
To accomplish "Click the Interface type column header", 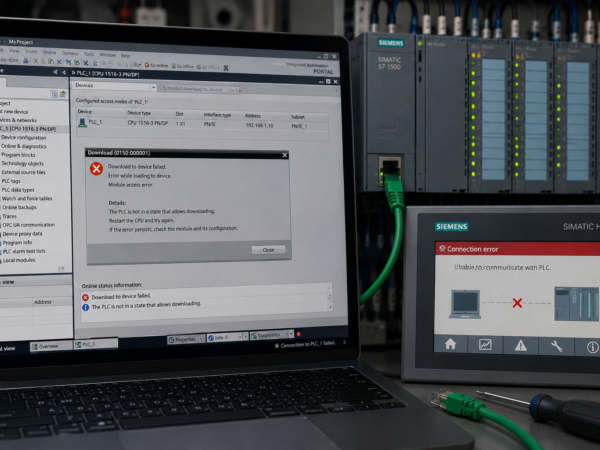I will 217,115.
